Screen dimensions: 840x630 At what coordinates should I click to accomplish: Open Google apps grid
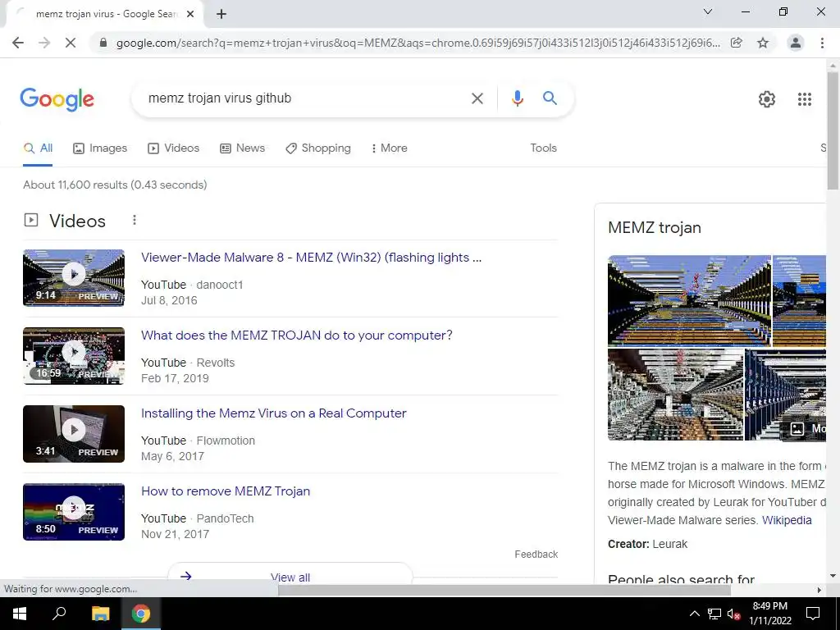[x=804, y=99]
